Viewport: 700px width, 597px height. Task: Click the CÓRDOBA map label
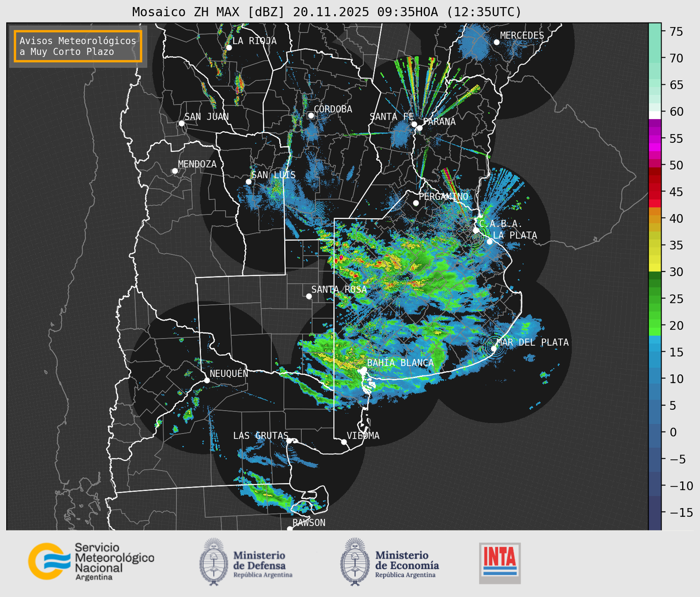point(333,109)
